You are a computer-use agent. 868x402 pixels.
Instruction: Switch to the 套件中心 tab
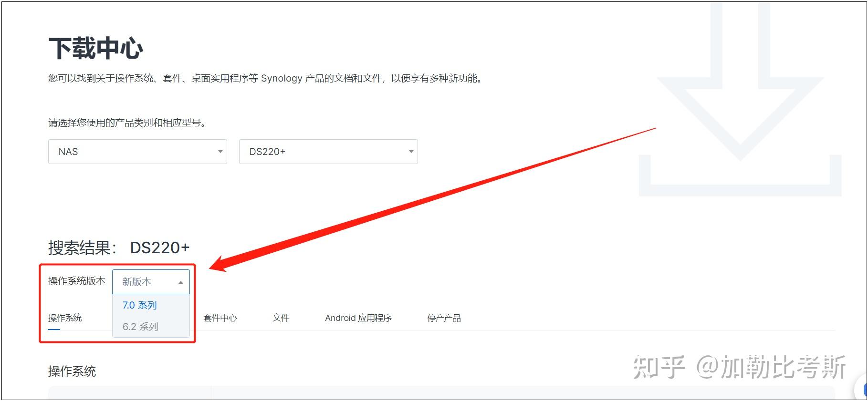pyautogui.click(x=220, y=318)
